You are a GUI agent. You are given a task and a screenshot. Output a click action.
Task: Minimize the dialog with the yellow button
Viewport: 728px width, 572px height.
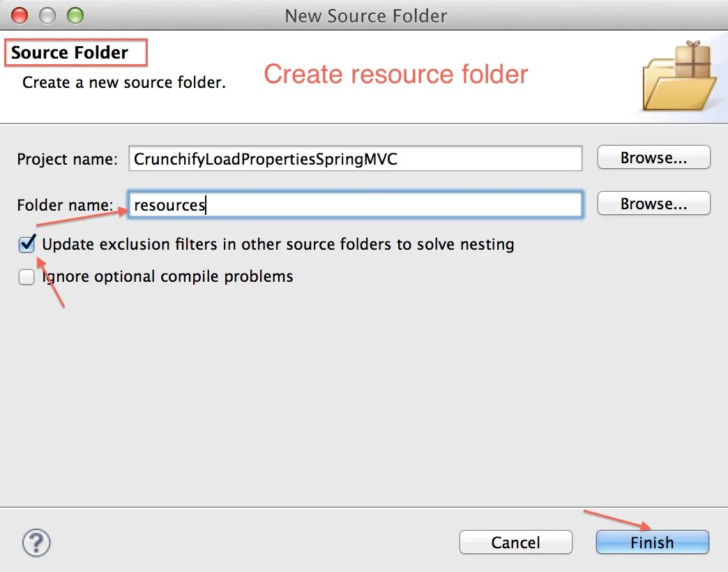pos(47,15)
